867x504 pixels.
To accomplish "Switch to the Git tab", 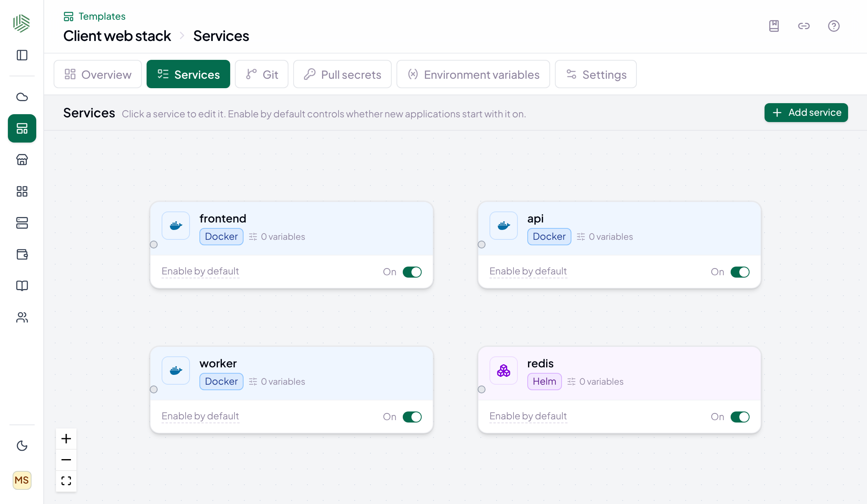I will coord(262,74).
